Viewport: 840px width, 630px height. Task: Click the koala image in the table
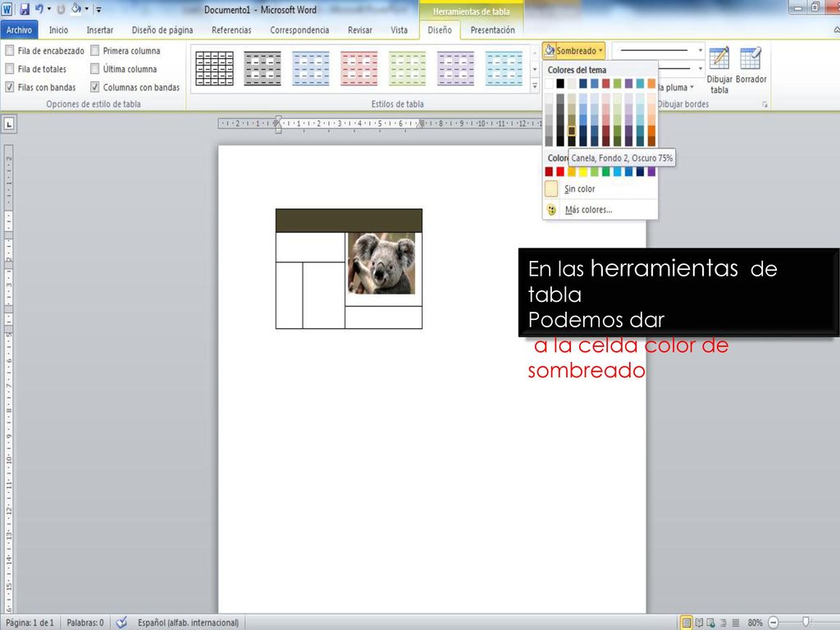click(381, 262)
